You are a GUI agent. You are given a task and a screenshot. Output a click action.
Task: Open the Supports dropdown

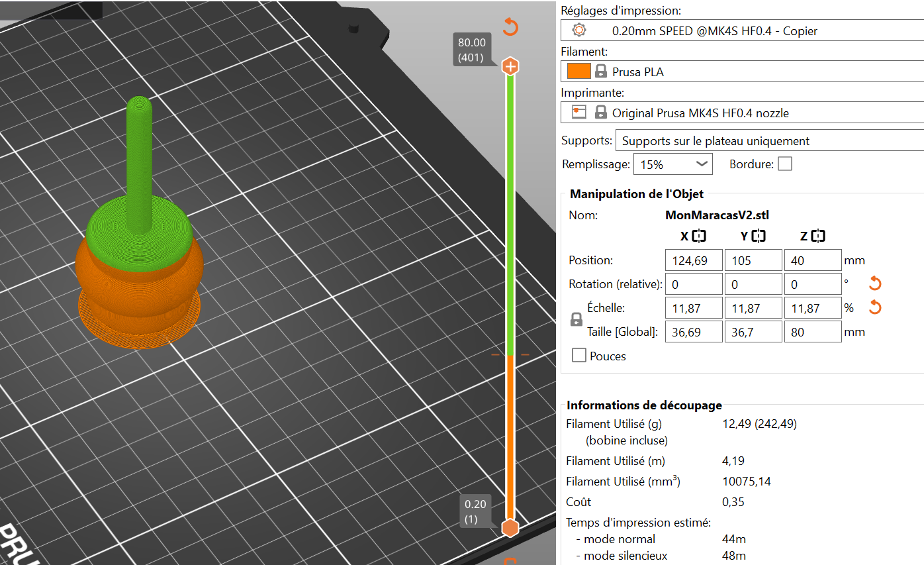769,140
